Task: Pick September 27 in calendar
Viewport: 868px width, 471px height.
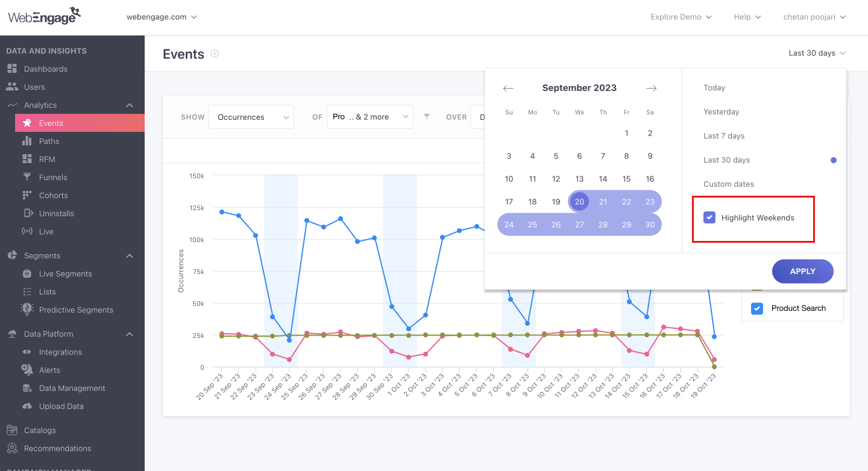Action: click(579, 225)
